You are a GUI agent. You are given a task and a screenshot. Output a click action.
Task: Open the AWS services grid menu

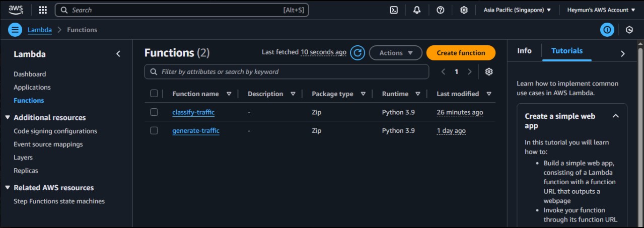[43, 10]
